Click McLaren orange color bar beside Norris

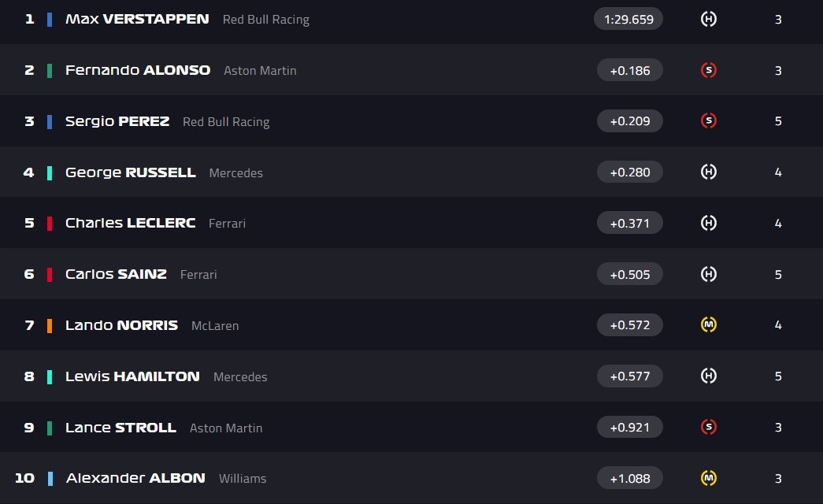[50, 325]
